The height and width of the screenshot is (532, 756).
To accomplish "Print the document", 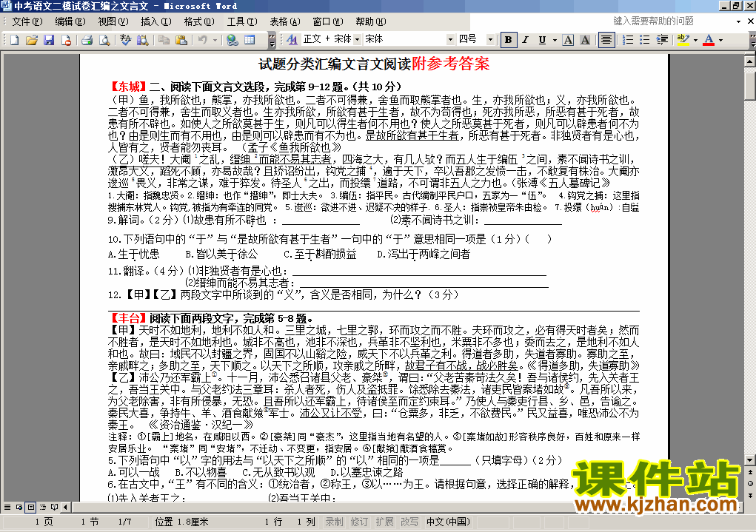I will click(87, 40).
